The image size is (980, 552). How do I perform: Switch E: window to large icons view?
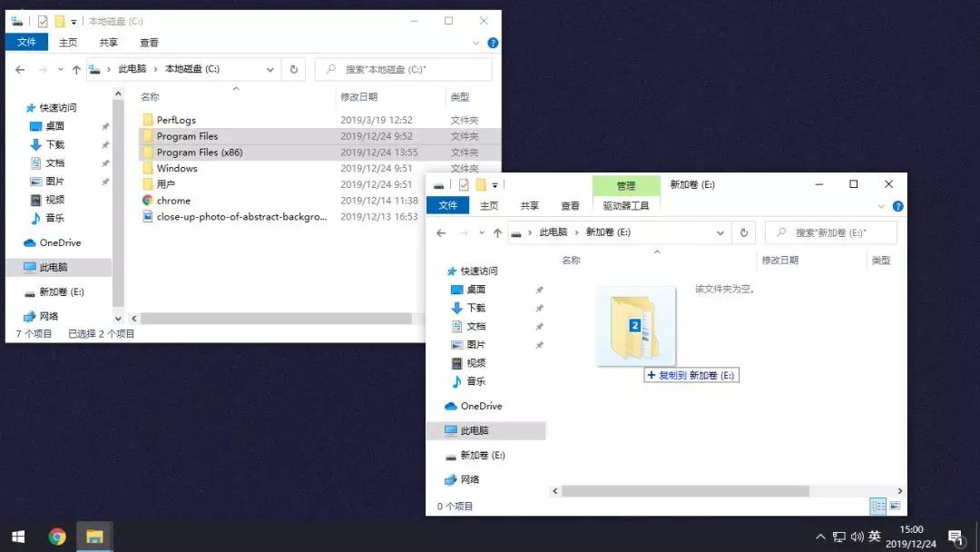click(894, 506)
